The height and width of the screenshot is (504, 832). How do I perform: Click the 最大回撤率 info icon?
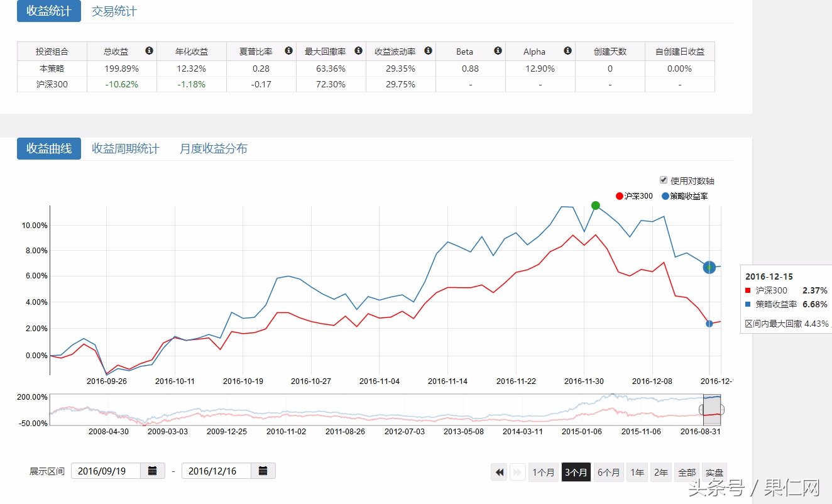pyautogui.click(x=358, y=51)
